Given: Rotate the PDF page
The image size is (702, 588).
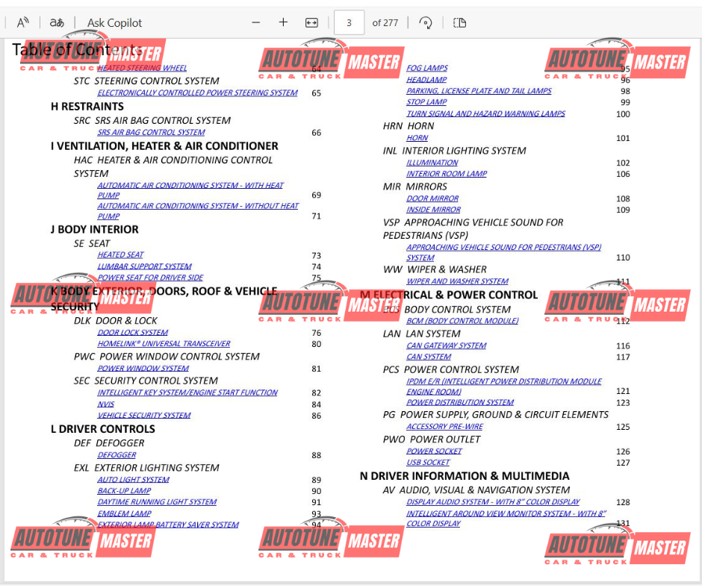Looking at the screenshot, I should tap(426, 22).
